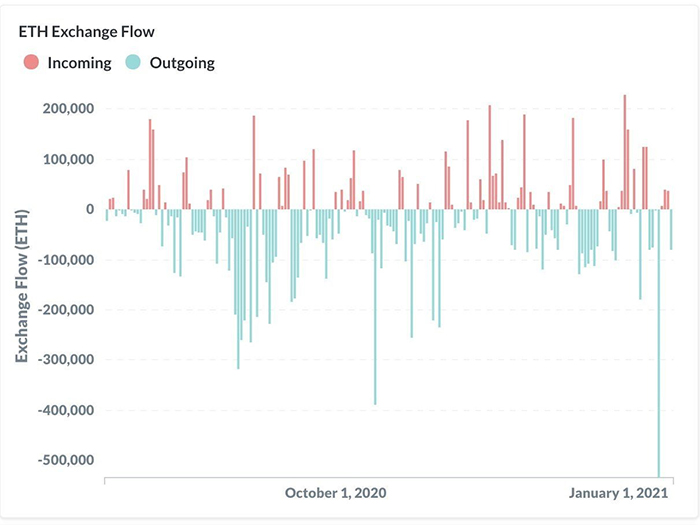Click the outgoing bar reaching near -400,000

pos(375,307)
